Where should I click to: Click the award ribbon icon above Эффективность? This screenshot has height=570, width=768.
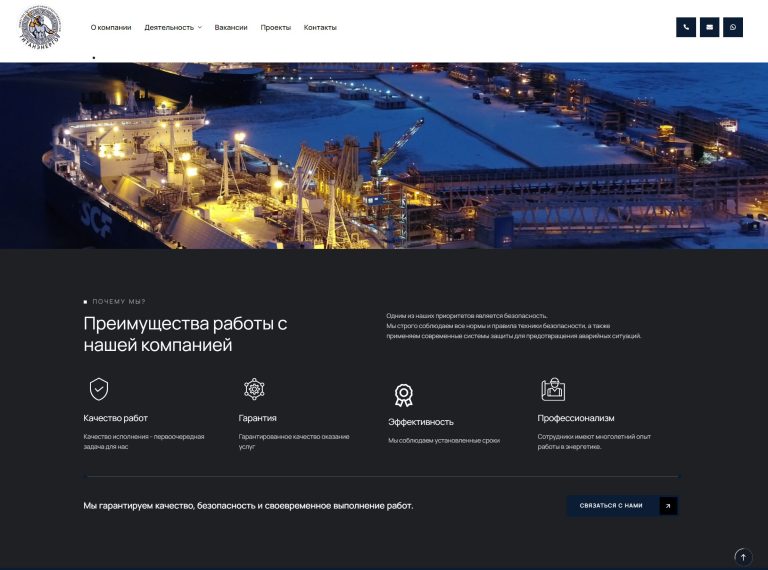click(403, 394)
